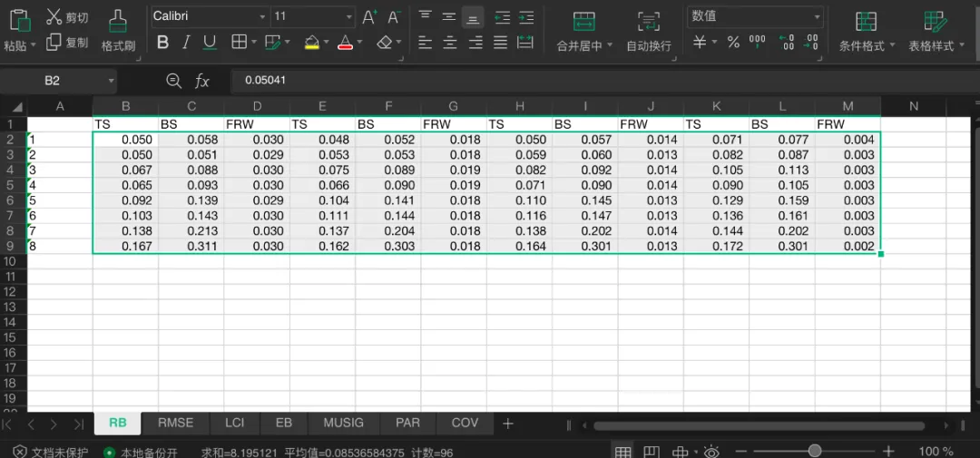Image resolution: width=980 pixels, height=458 pixels.
Task: Click document unprotected (文档未保护) status
Action: (x=51, y=451)
